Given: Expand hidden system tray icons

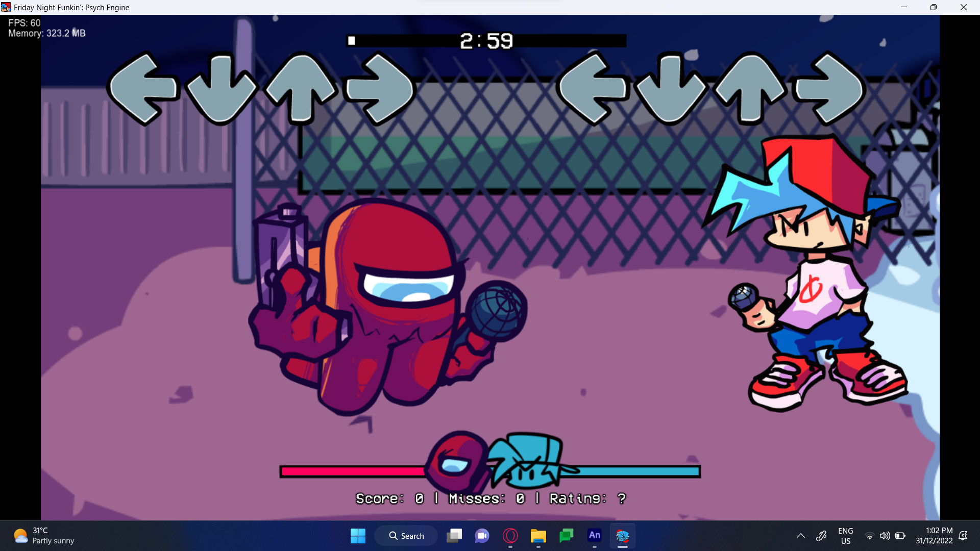Looking at the screenshot, I should click(801, 536).
